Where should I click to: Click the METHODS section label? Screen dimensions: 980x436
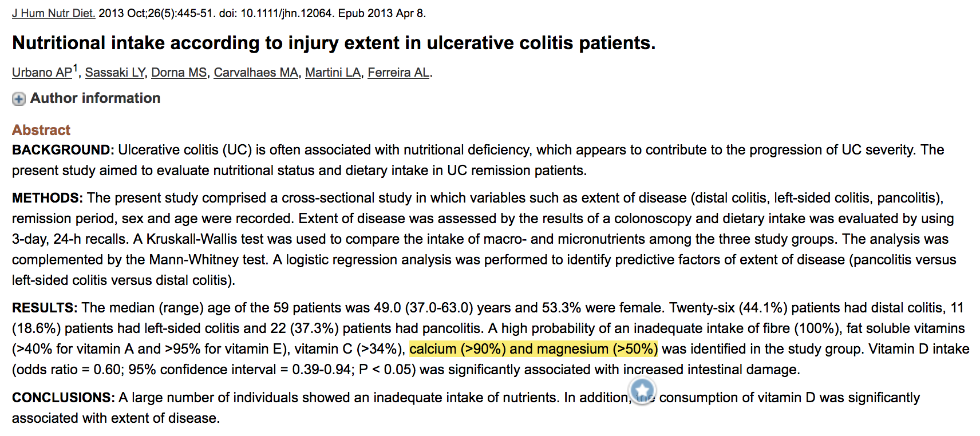pos(48,198)
